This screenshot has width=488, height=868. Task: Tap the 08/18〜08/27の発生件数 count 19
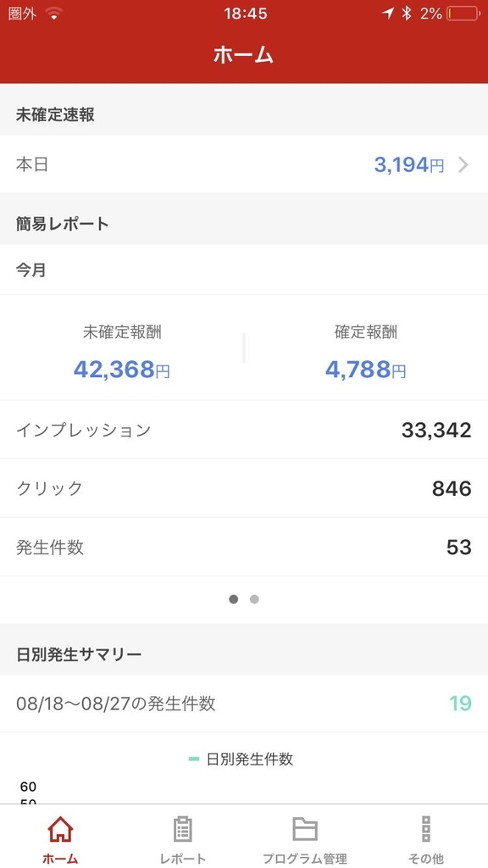pos(459,704)
